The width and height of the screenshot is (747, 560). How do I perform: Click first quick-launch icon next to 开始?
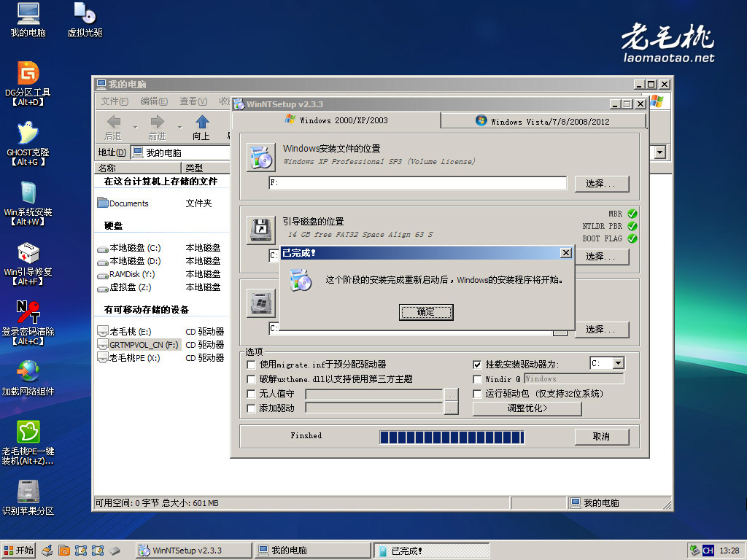(47, 551)
